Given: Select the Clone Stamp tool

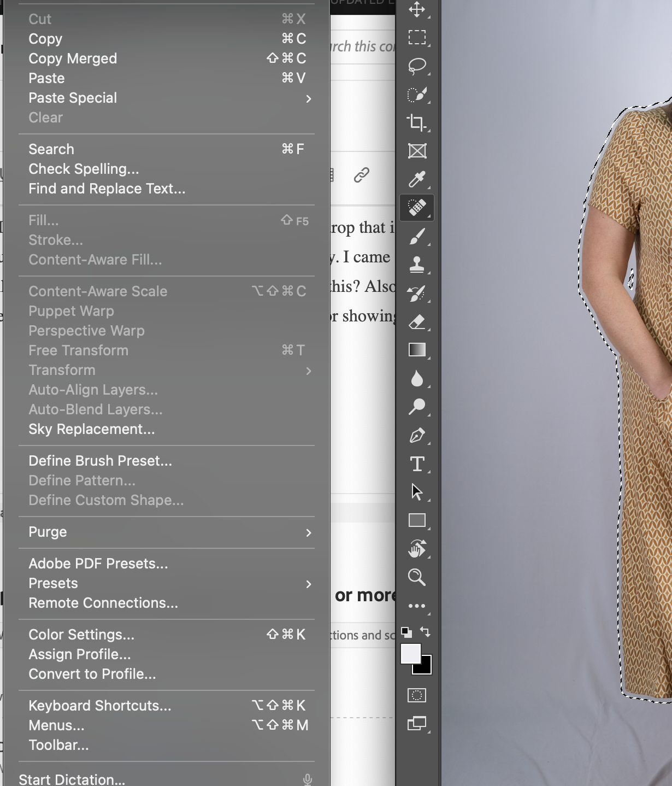Looking at the screenshot, I should (416, 263).
